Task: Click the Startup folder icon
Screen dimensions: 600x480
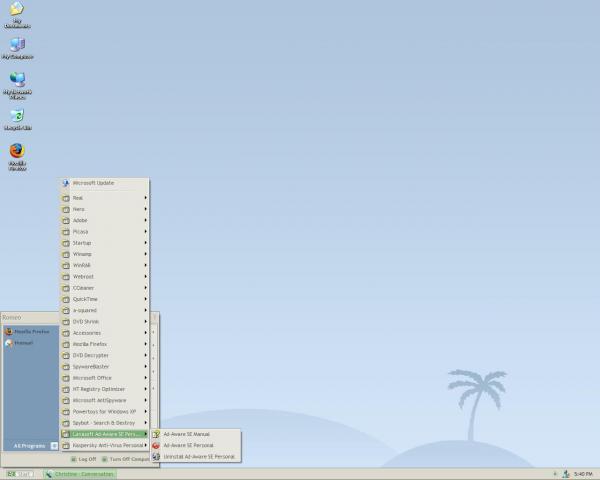Action: click(x=66, y=243)
